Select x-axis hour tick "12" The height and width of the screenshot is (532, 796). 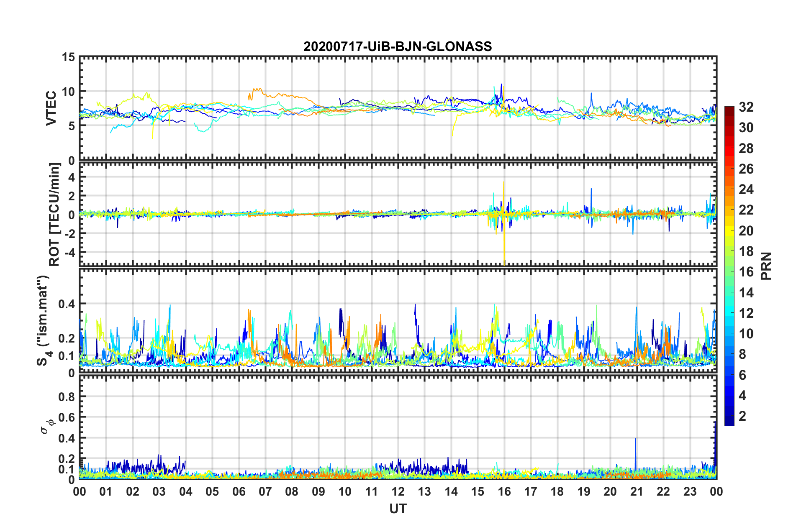(398, 491)
